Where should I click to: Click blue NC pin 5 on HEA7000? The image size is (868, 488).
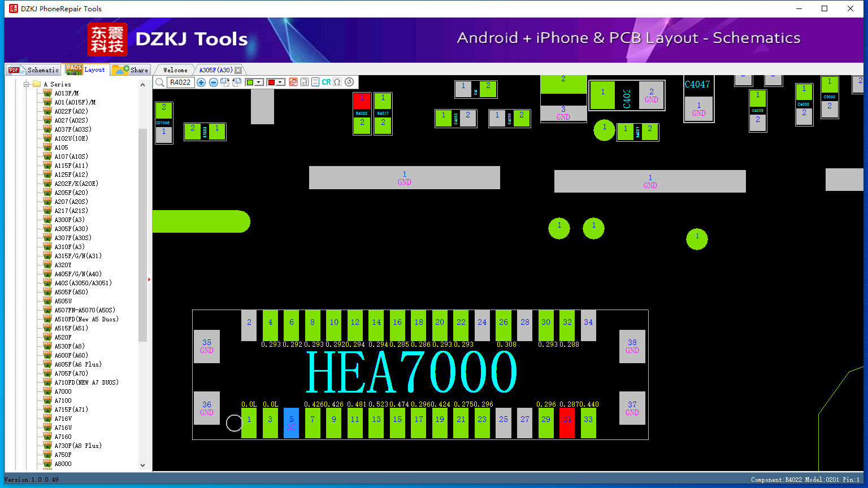291,422
